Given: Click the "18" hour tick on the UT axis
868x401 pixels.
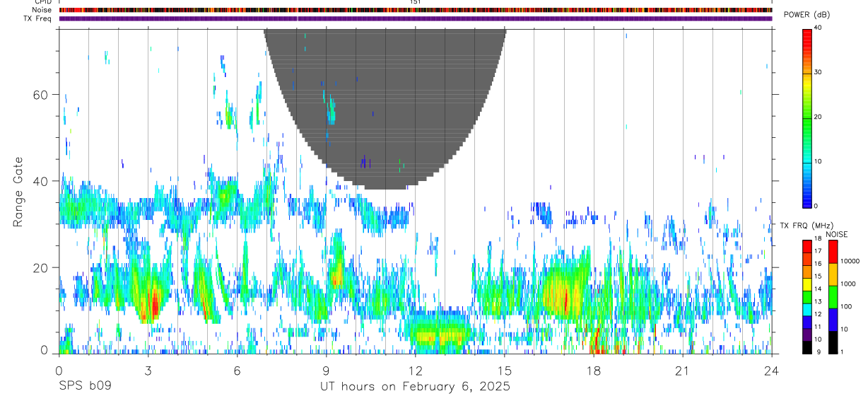Looking at the screenshot, I should point(594,371).
